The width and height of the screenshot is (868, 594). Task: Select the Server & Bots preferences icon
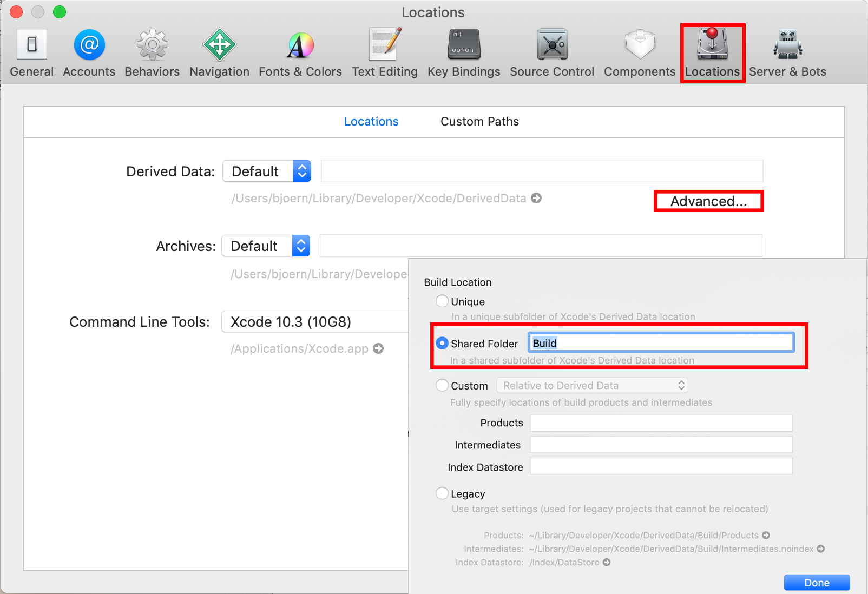787,51
